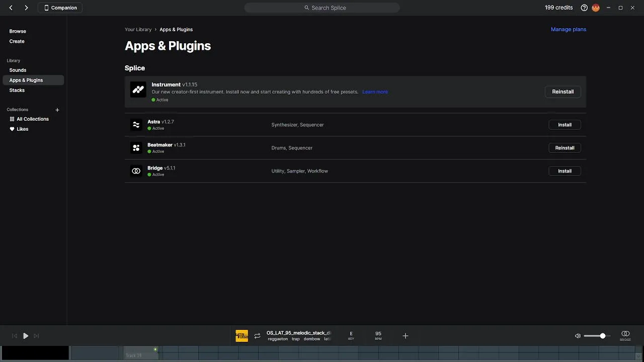This screenshot has height=362, width=644.
Task: Skip to previous sample
Action: [14, 336]
